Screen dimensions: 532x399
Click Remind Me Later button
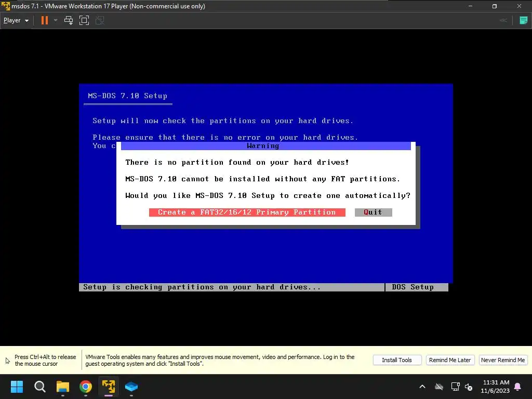(x=450, y=360)
